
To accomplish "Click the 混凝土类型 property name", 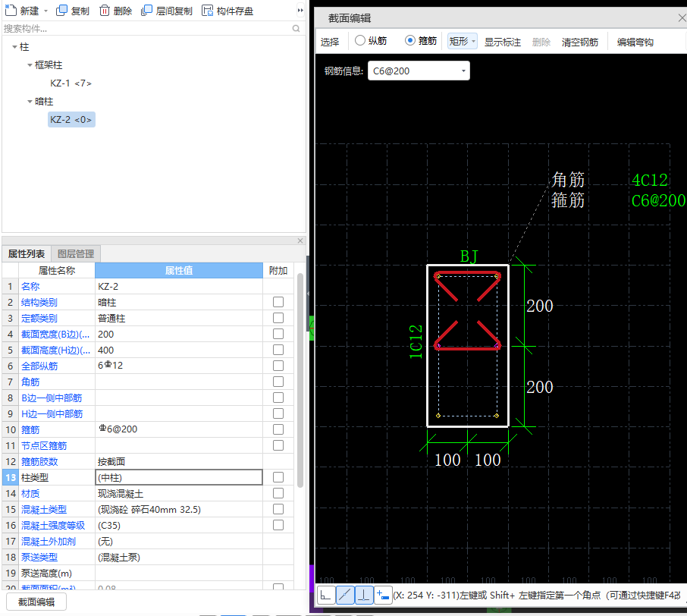I will pyautogui.click(x=44, y=510).
